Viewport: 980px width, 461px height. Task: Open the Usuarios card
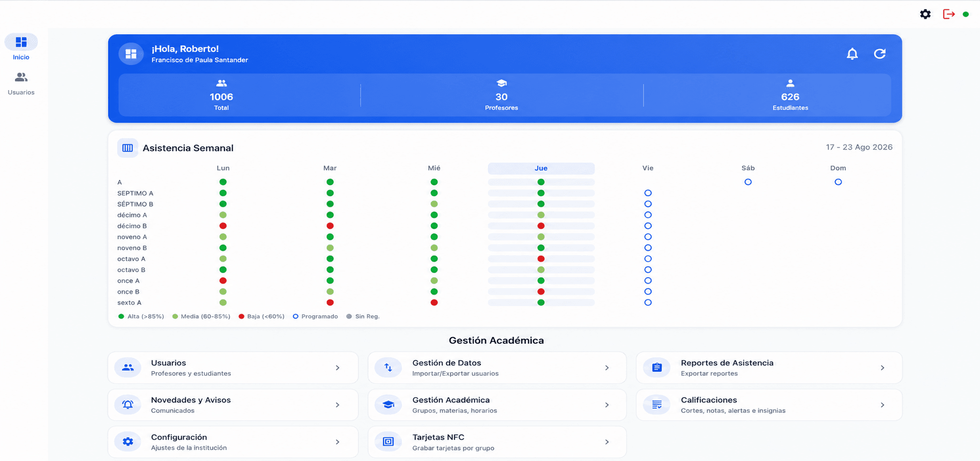pyautogui.click(x=233, y=368)
